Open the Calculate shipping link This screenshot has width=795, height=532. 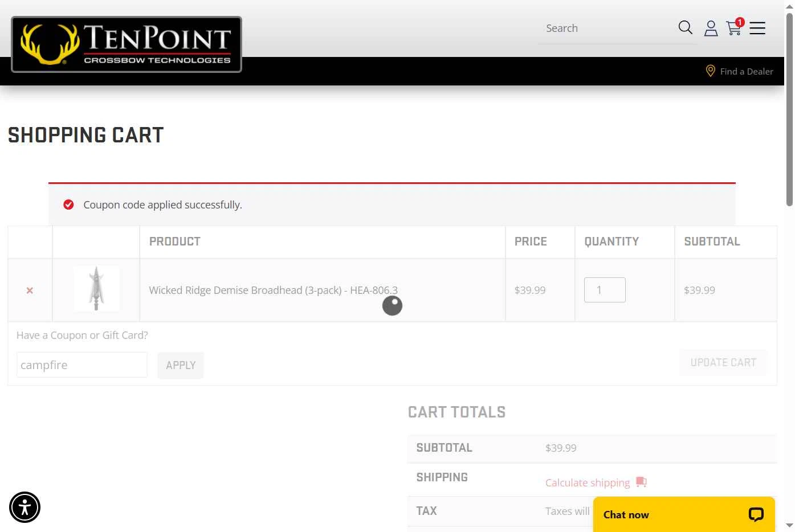(x=588, y=482)
